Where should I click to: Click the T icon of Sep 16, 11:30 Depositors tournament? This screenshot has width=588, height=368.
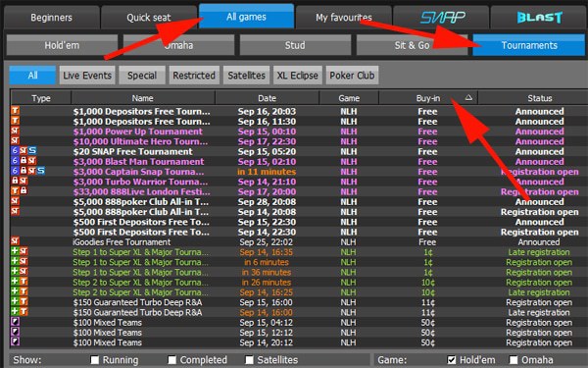15,121
